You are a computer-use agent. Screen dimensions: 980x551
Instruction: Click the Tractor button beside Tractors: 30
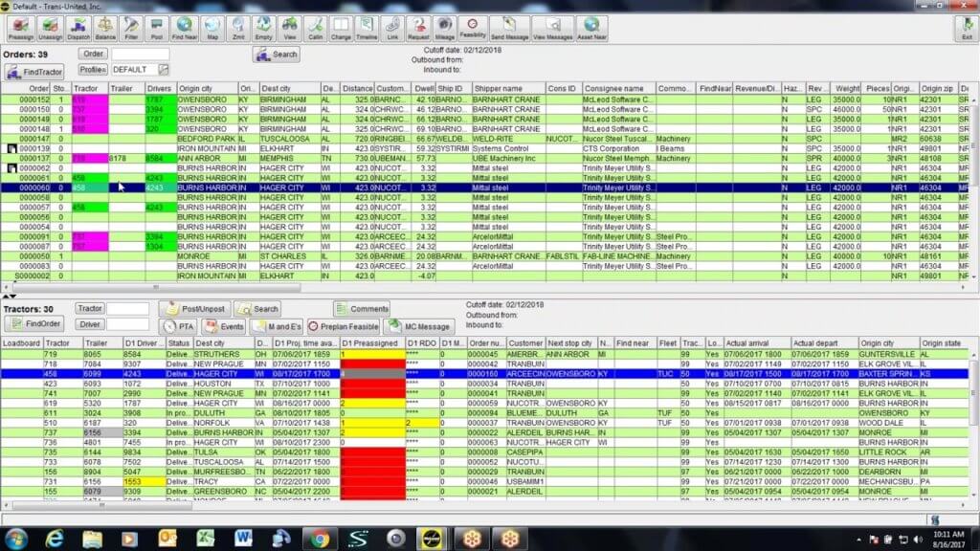pyautogui.click(x=89, y=309)
